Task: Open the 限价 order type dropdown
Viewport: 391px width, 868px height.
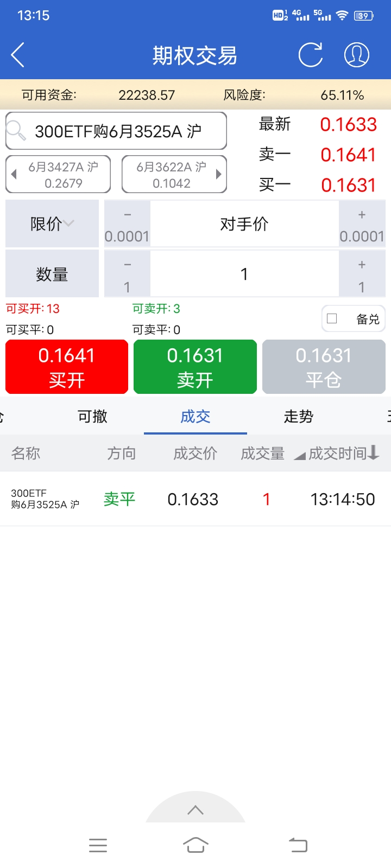Action: (x=52, y=224)
